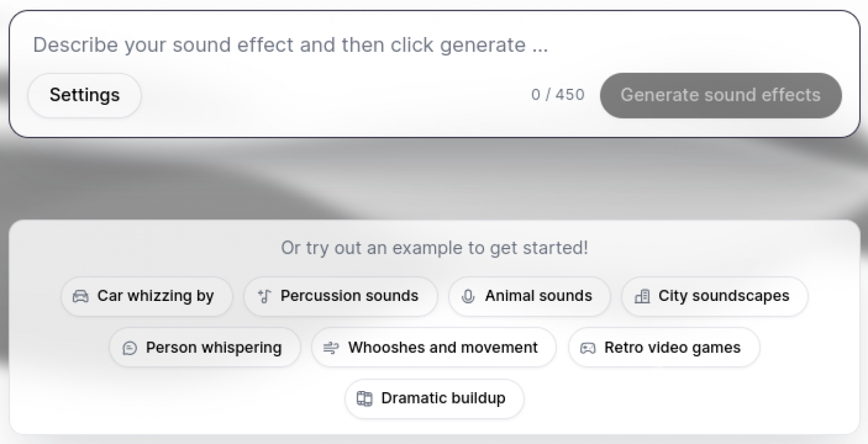Click the speech bubble icon beside Person whispering

(x=129, y=348)
